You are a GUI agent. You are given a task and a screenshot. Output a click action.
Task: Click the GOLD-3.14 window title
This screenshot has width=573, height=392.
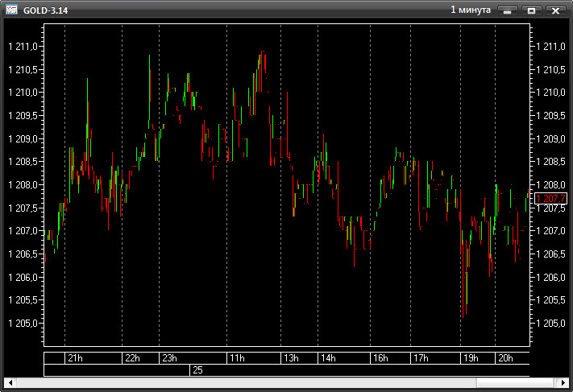tap(46, 10)
